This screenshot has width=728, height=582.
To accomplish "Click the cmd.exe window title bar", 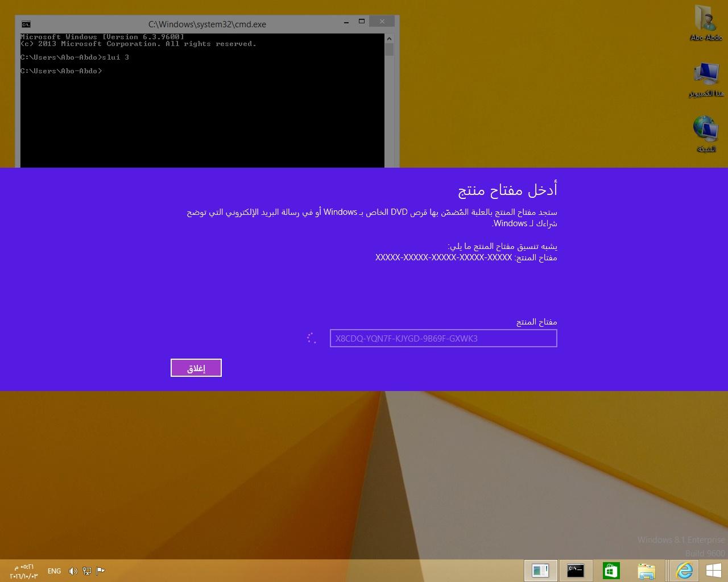I will pyautogui.click(x=207, y=24).
